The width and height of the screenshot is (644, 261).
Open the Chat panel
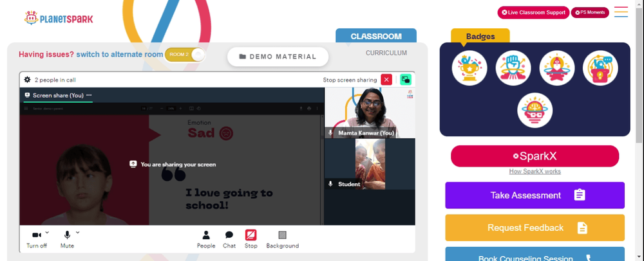(229, 239)
